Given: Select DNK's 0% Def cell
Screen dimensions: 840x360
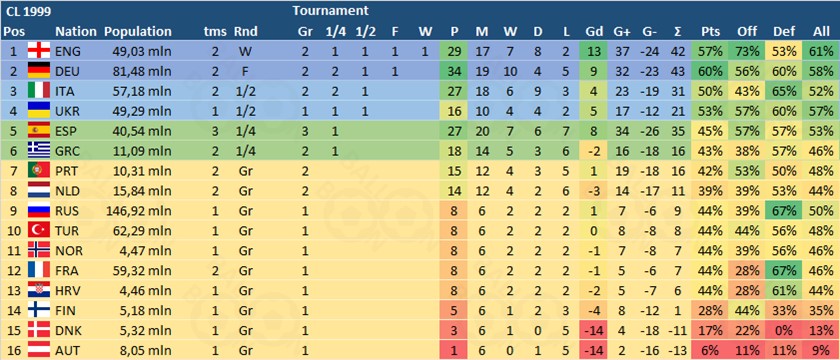Looking at the screenshot, I should coord(784,331).
